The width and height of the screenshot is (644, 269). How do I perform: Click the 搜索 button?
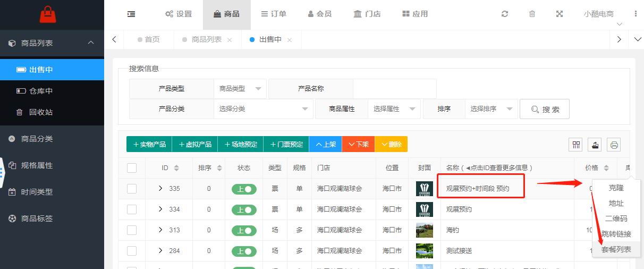pyautogui.click(x=545, y=109)
